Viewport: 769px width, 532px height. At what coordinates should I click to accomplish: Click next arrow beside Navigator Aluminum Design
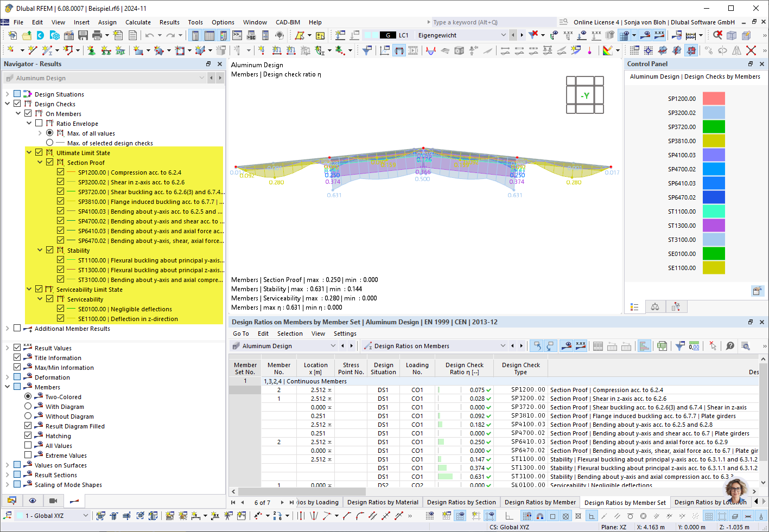[x=220, y=78]
